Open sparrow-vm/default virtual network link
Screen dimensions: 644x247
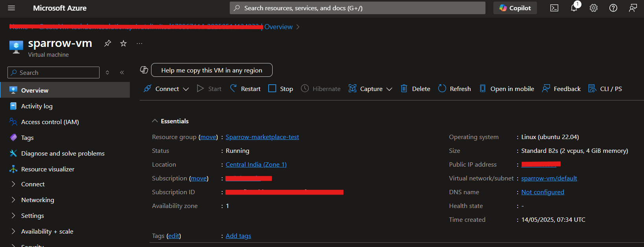[x=549, y=178]
